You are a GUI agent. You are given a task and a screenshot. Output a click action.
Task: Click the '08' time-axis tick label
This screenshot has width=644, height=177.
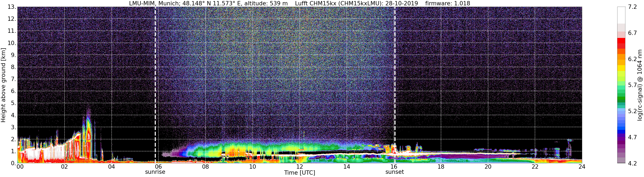[x=205, y=167]
